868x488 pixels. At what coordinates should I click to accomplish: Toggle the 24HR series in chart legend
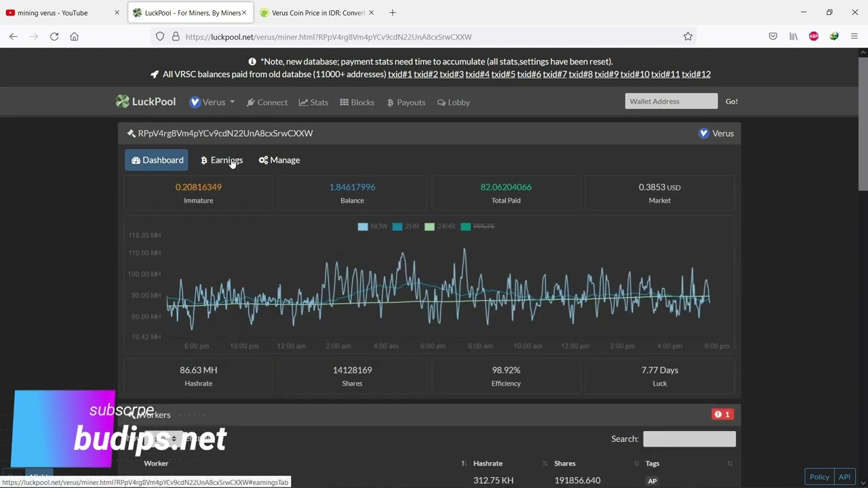(x=440, y=226)
